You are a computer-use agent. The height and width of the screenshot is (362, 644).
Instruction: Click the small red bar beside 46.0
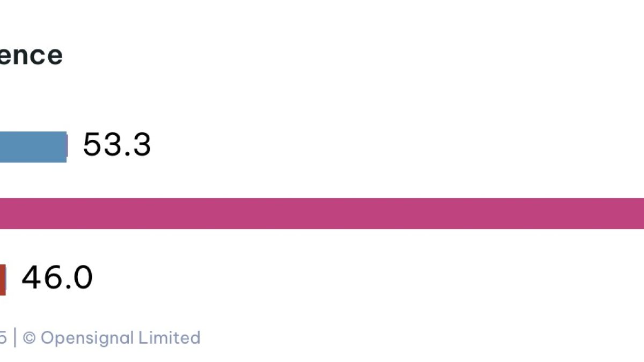point(3,279)
